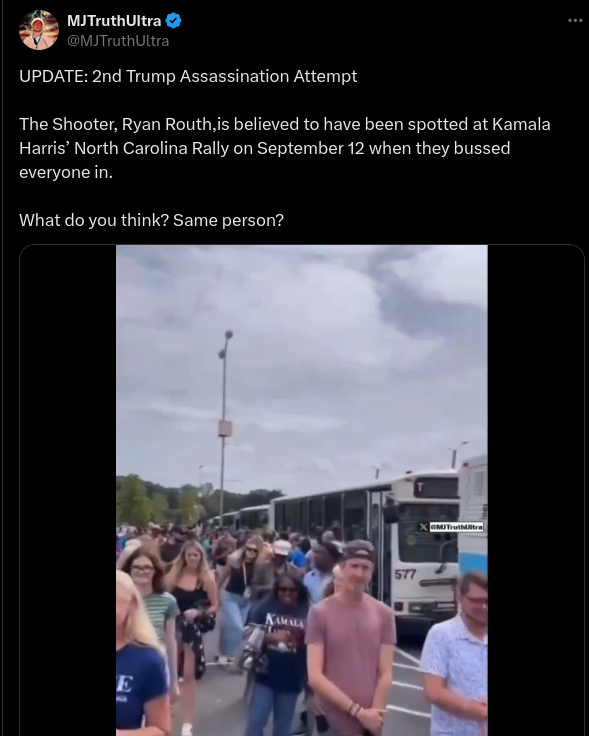Click the X logo watermark in video
Image resolution: width=589 pixels, height=736 pixels.
(x=423, y=527)
